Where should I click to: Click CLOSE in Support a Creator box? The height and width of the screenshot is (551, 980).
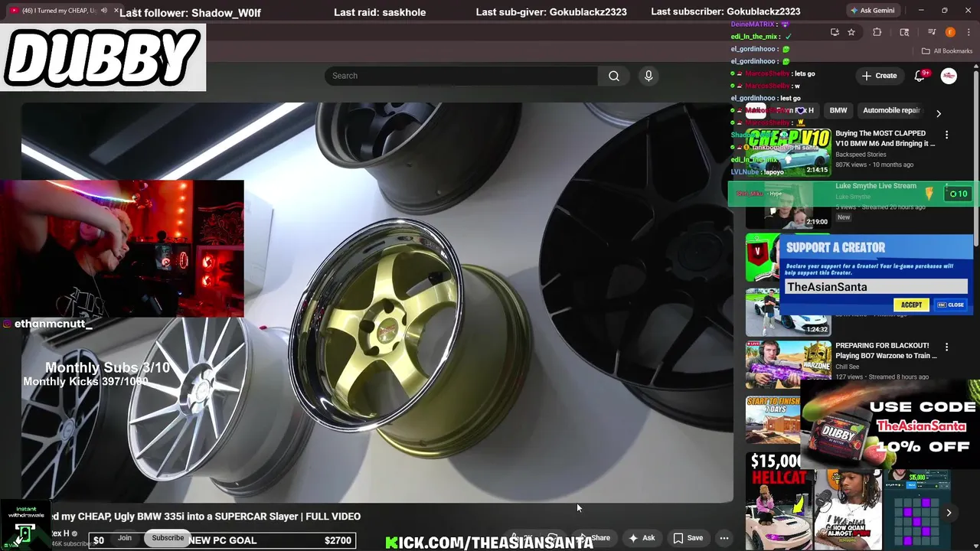952,305
